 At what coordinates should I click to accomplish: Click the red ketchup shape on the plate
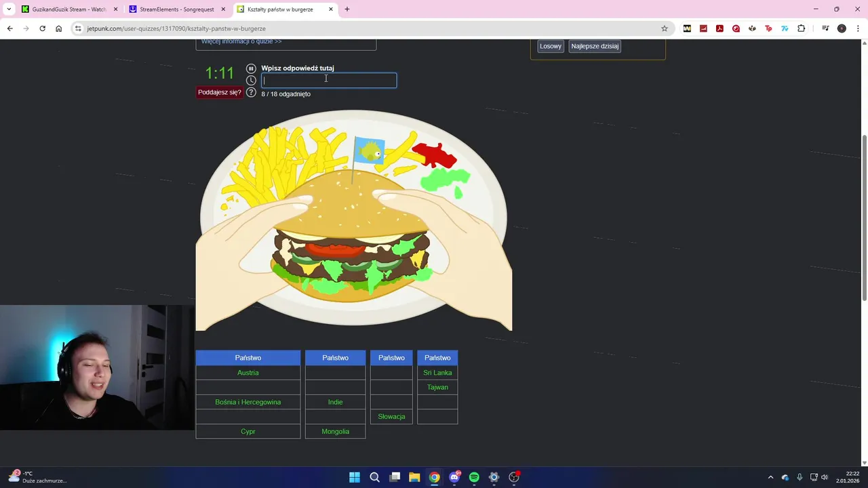coord(435,155)
